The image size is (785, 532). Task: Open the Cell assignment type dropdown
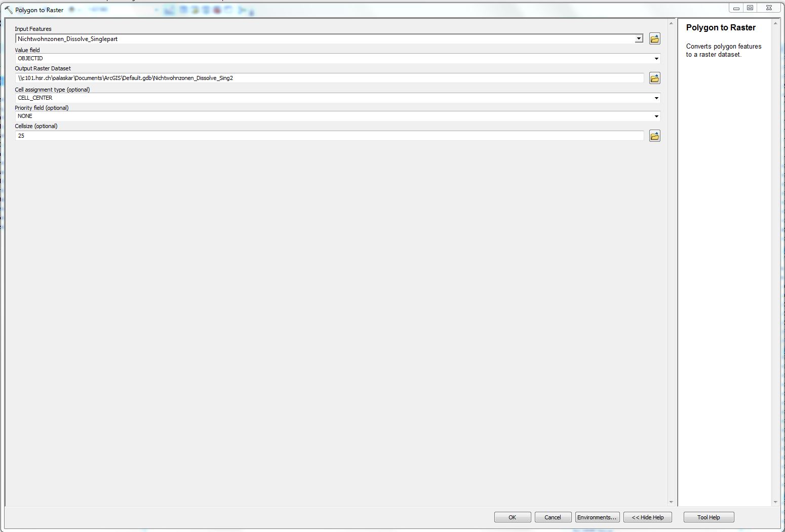pos(656,98)
